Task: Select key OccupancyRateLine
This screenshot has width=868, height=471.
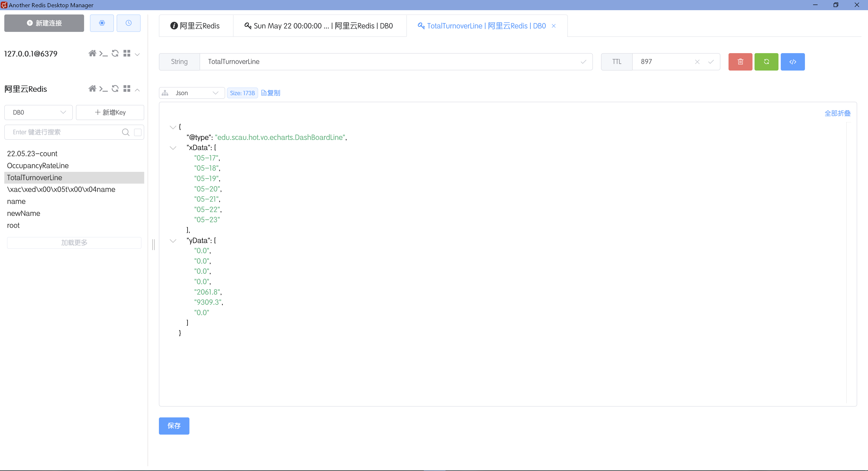Action: 74,166
